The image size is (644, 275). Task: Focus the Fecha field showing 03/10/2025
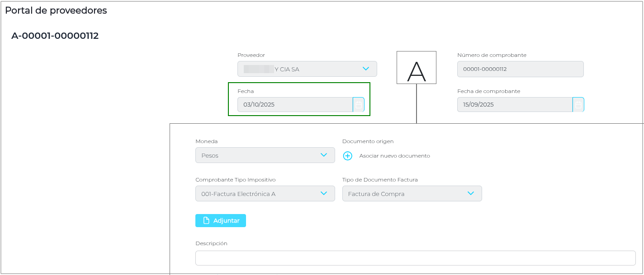pos(294,105)
